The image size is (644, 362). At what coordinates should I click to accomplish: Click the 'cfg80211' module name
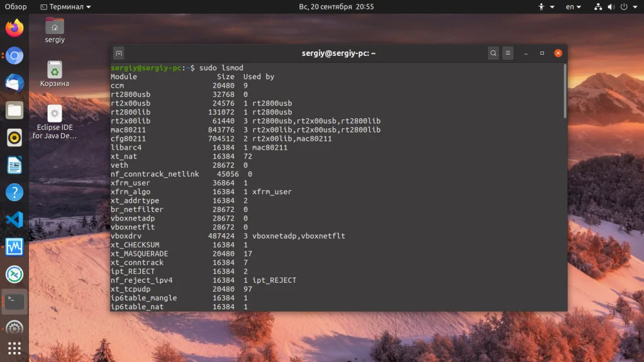(128, 139)
